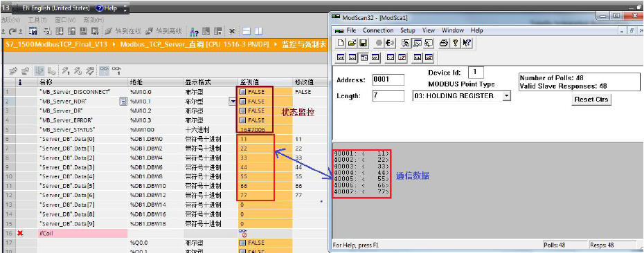
Task: Click the Reset Ctrs button
Action: pos(591,100)
